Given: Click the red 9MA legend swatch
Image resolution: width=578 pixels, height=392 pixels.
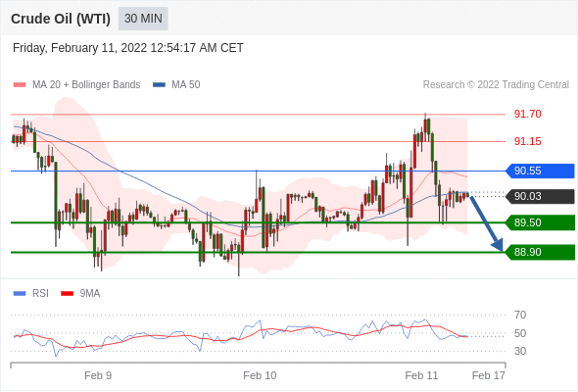Looking at the screenshot, I should (67, 294).
